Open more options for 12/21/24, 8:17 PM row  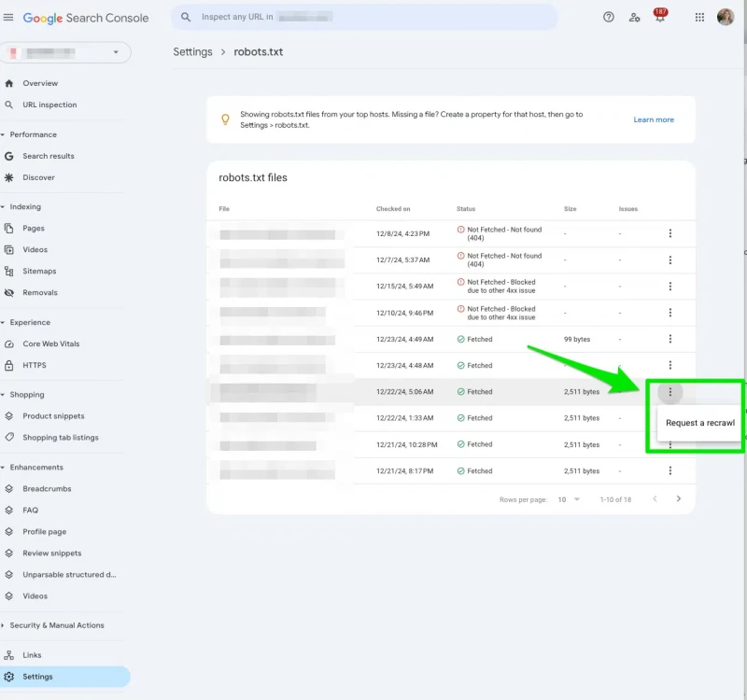[x=669, y=470]
